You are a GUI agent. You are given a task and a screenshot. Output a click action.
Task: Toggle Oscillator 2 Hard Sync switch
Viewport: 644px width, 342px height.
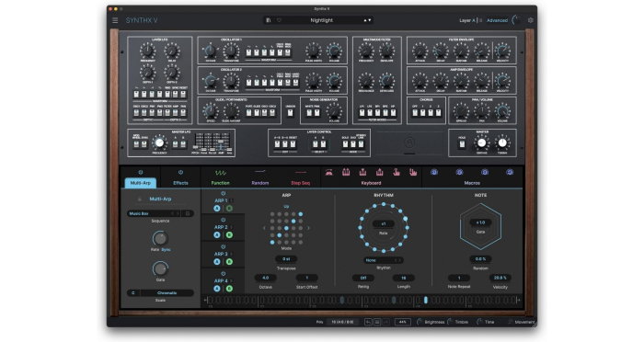pyautogui.click(x=296, y=83)
